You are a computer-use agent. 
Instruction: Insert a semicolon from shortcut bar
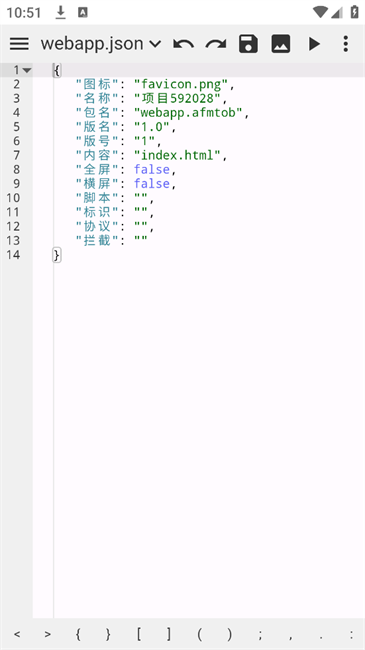260,635
